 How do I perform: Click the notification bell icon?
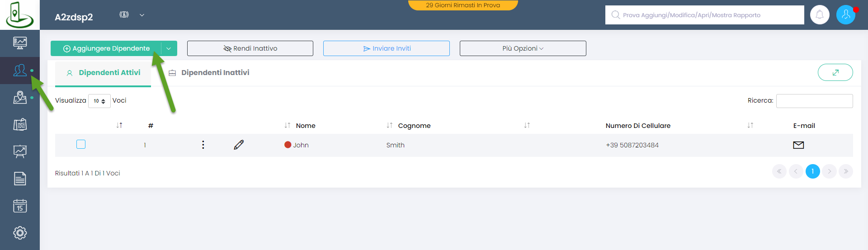tap(819, 15)
